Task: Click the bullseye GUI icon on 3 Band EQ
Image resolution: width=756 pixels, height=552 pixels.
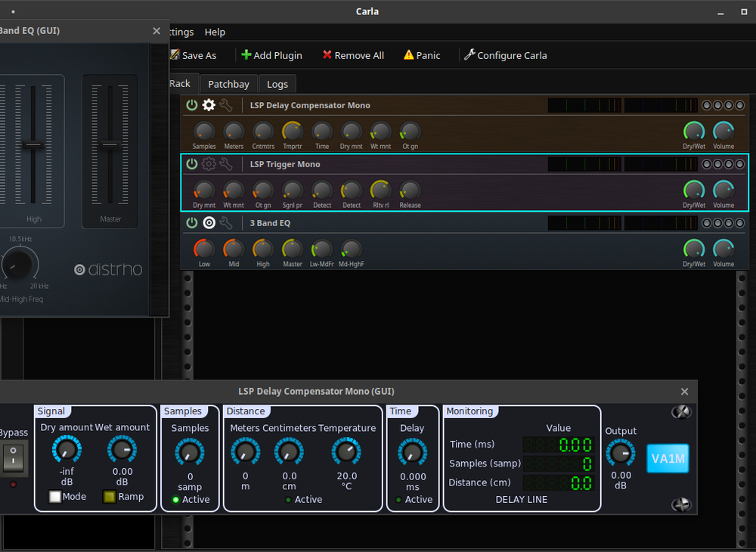Action: tap(207, 222)
